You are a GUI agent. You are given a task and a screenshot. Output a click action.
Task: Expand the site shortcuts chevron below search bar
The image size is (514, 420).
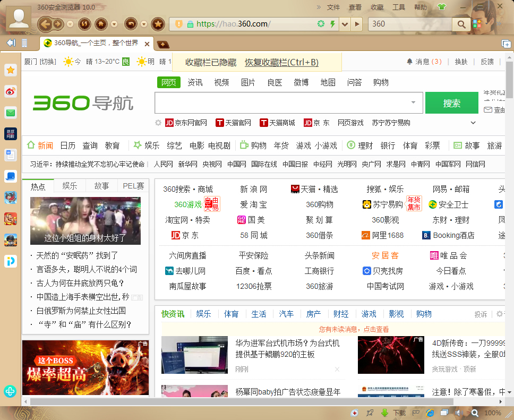tap(473, 123)
